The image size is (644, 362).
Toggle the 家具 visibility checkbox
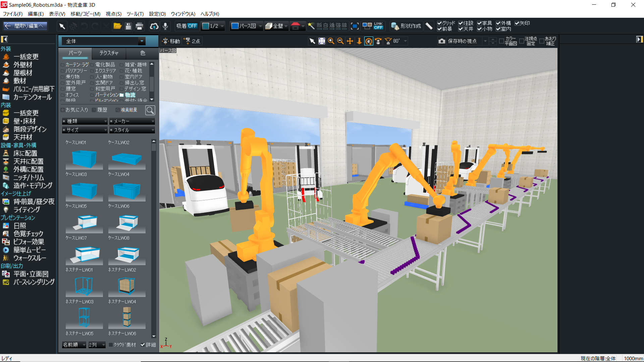click(x=479, y=23)
